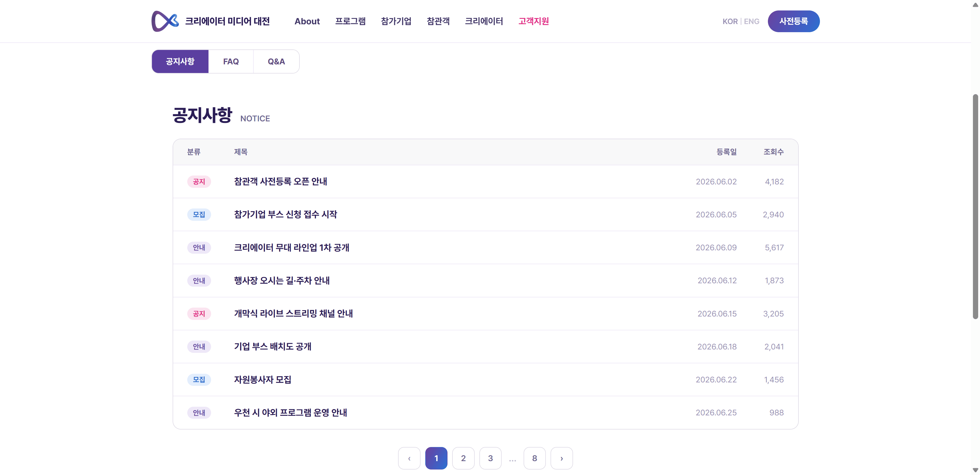This screenshot has height=475, width=980.
Task: Open the 참가기업 menu
Action: (x=396, y=21)
